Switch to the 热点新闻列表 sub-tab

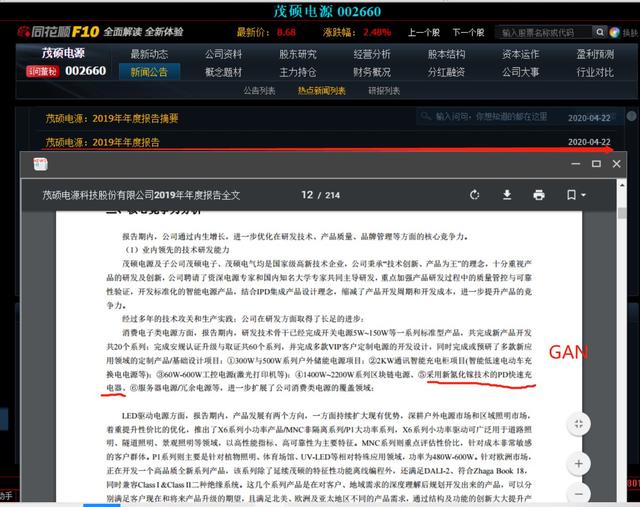click(322, 91)
